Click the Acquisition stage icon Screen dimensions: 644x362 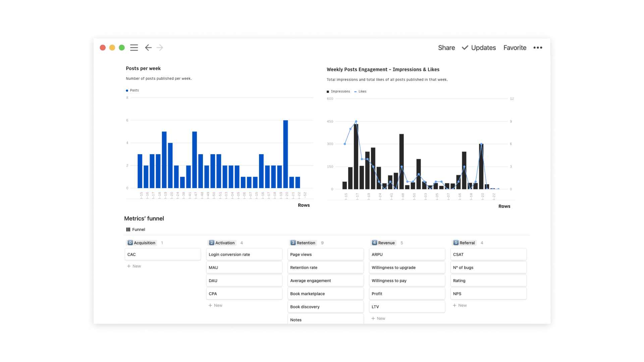[x=129, y=242]
